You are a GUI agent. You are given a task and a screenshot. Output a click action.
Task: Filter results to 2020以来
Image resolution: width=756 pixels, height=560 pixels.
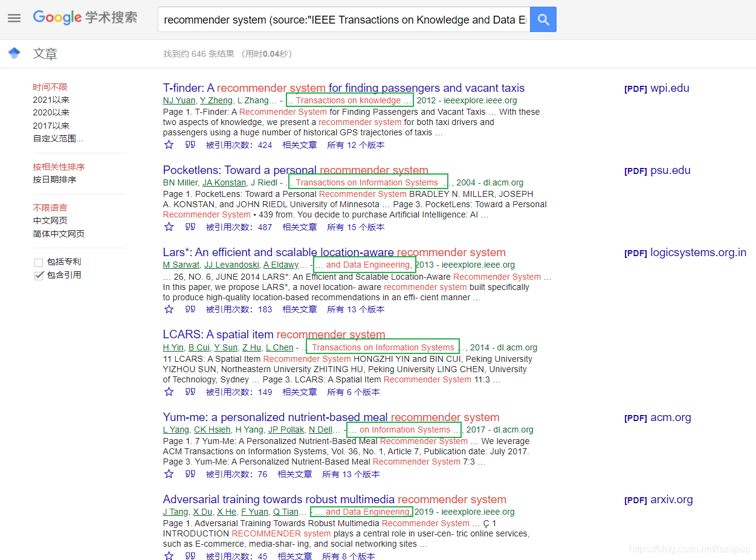point(51,112)
